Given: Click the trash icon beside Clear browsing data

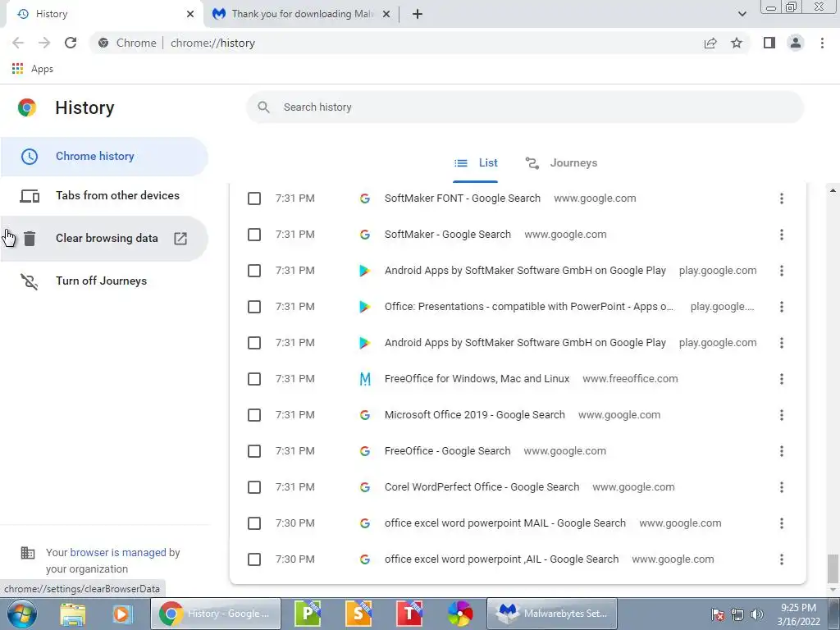Looking at the screenshot, I should [30, 239].
